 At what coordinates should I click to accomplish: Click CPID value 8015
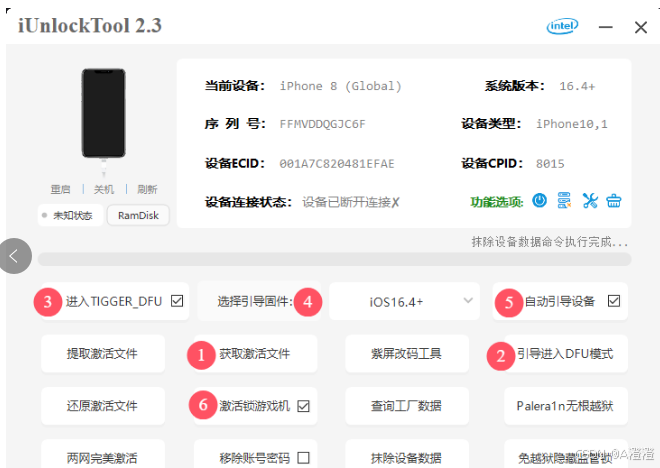(550, 163)
